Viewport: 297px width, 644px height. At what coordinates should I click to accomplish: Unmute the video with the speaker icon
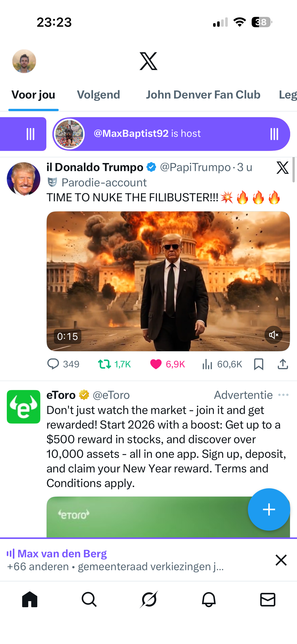pyautogui.click(x=273, y=335)
